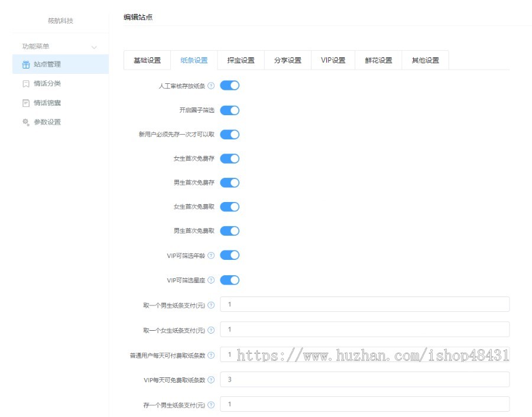
Task: Click the 编辑站点 page heading
Action: pyautogui.click(x=138, y=17)
